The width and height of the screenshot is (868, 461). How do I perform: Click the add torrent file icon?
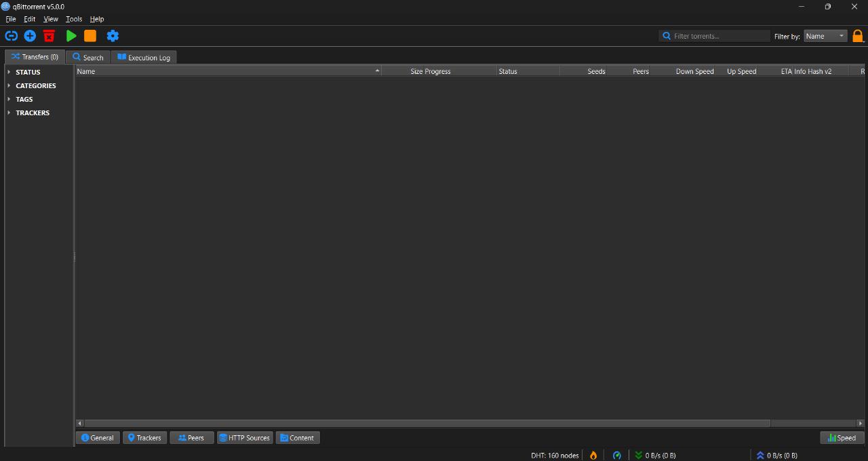click(30, 35)
